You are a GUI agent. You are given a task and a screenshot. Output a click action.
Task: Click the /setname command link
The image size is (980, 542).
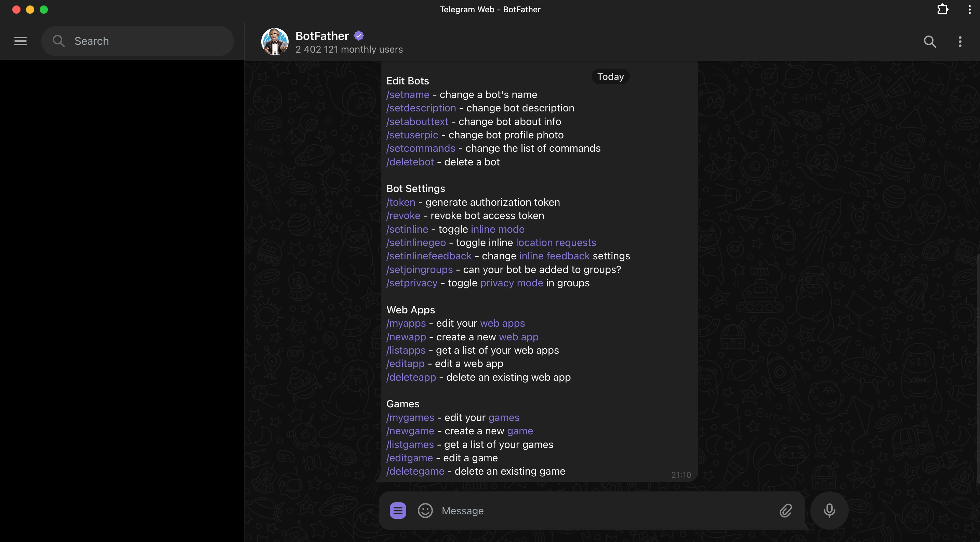[x=408, y=95]
